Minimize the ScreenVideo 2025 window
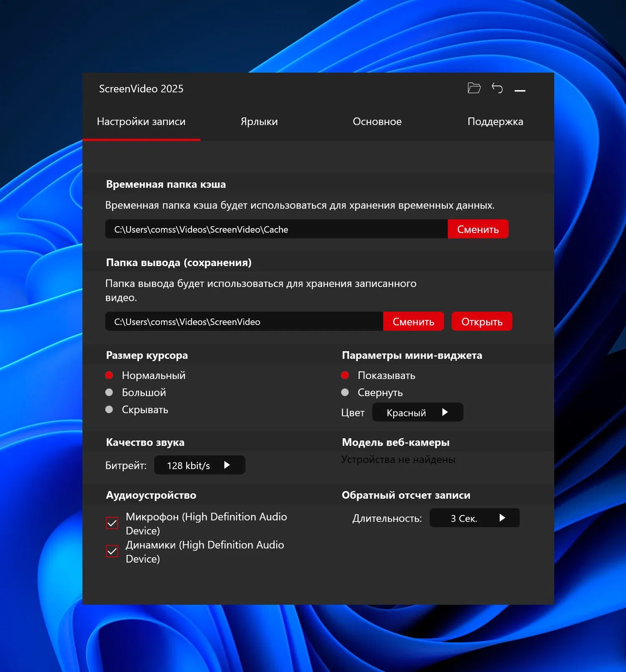626x672 pixels. pyautogui.click(x=520, y=90)
